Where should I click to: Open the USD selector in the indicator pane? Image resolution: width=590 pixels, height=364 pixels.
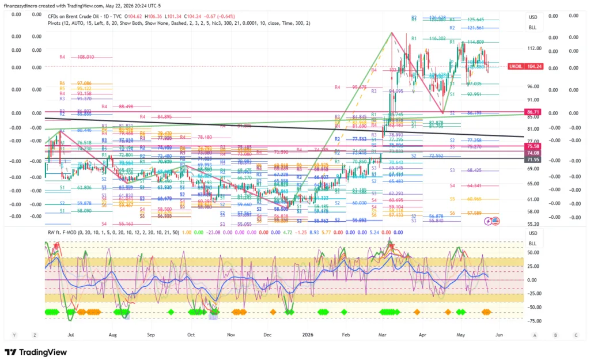(533, 233)
